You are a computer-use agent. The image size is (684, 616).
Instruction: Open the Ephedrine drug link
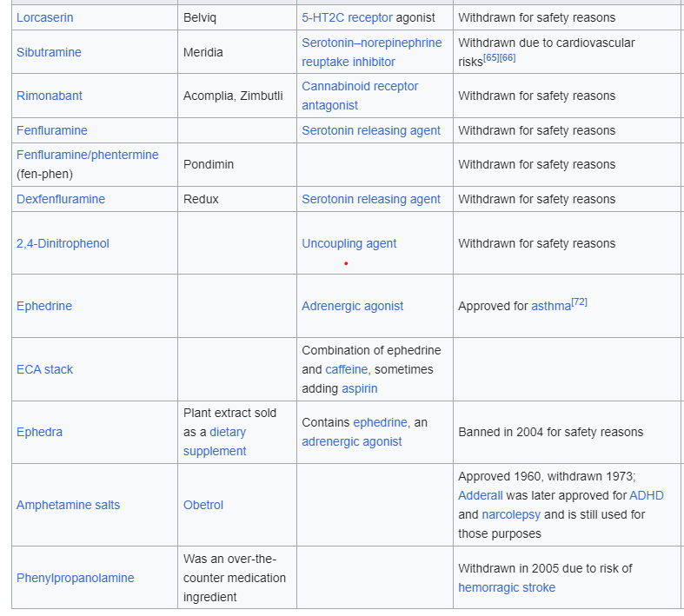(x=44, y=306)
